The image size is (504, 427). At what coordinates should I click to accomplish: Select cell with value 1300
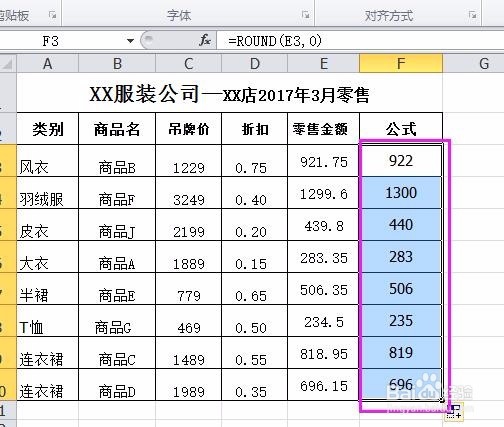(x=401, y=193)
